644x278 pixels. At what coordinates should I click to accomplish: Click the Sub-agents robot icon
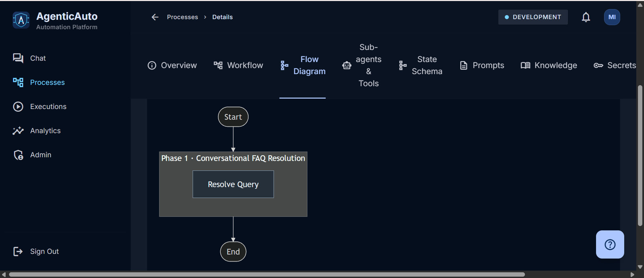[347, 65]
